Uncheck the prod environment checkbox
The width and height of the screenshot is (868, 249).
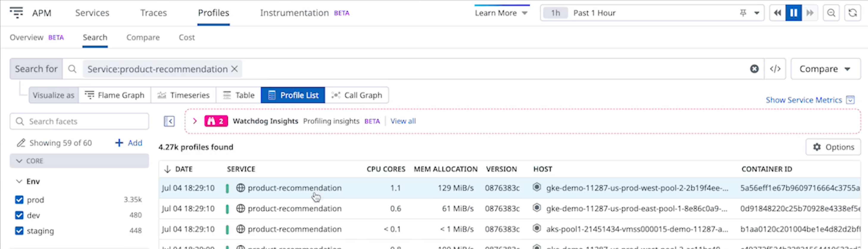(x=19, y=200)
